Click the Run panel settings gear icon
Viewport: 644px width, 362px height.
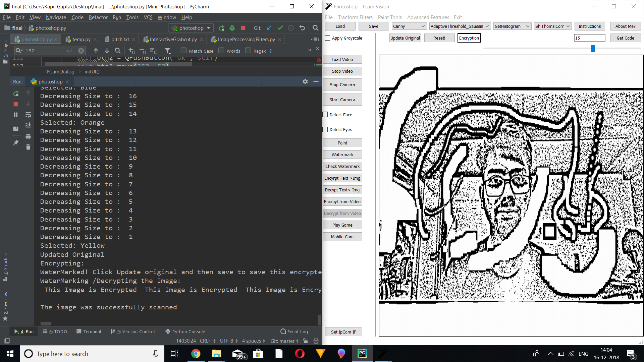[x=305, y=81]
